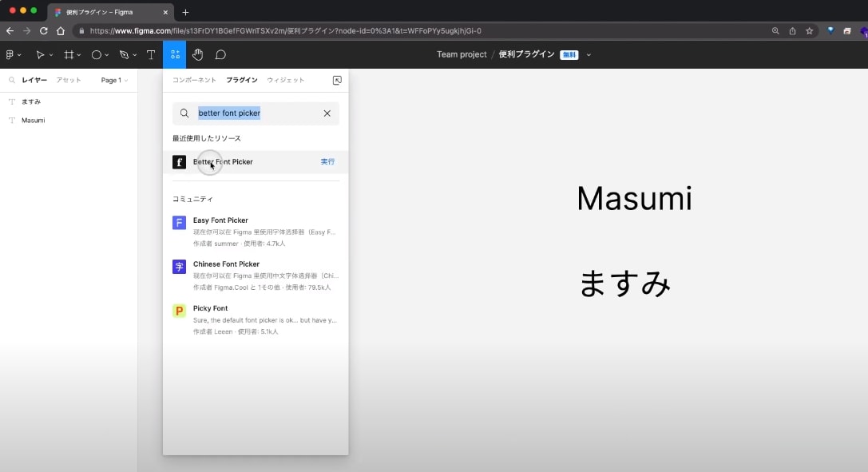Viewport: 868px width, 472px height.
Task: Expand shape tools dropdown chevron
Action: (107, 55)
